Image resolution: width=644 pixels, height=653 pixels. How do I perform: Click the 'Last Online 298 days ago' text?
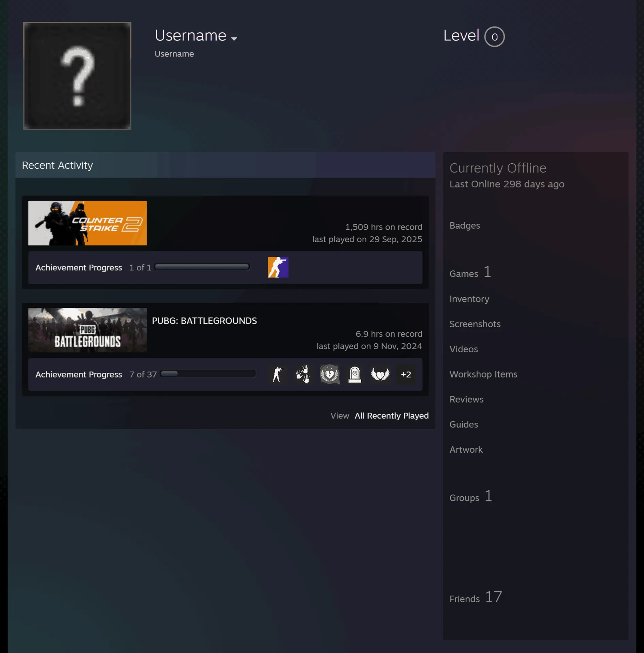coord(507,184)
